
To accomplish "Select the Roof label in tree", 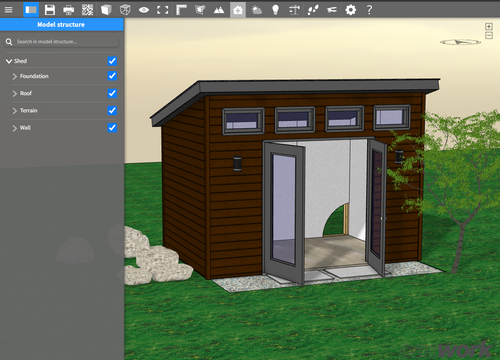I will [x=26, y=93].
